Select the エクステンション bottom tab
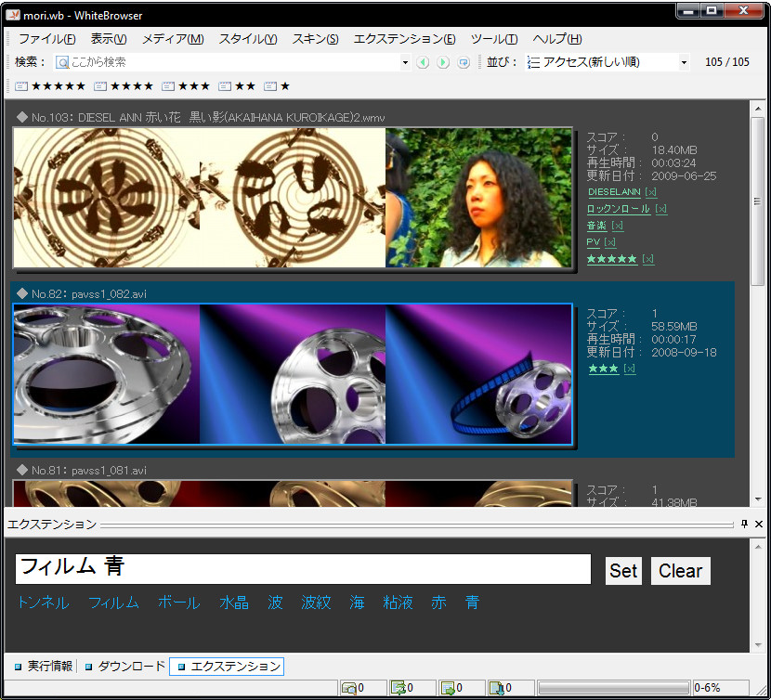The image size is (771, 700). pyautogui.click(x=227, y=666)
